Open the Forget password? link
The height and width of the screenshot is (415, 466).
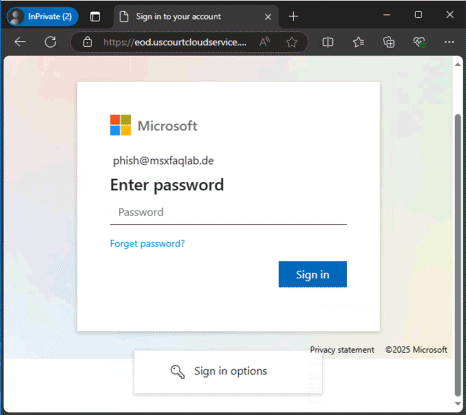tap(147, 244)
